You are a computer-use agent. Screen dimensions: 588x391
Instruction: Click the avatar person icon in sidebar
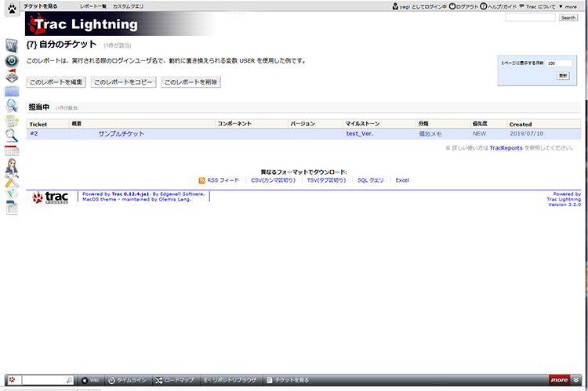pos(12,166)
